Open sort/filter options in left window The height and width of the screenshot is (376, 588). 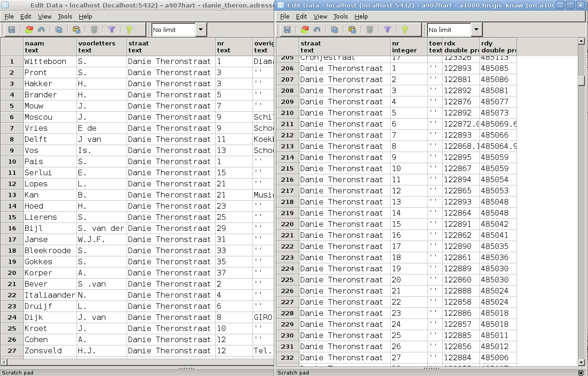[112, 30]
